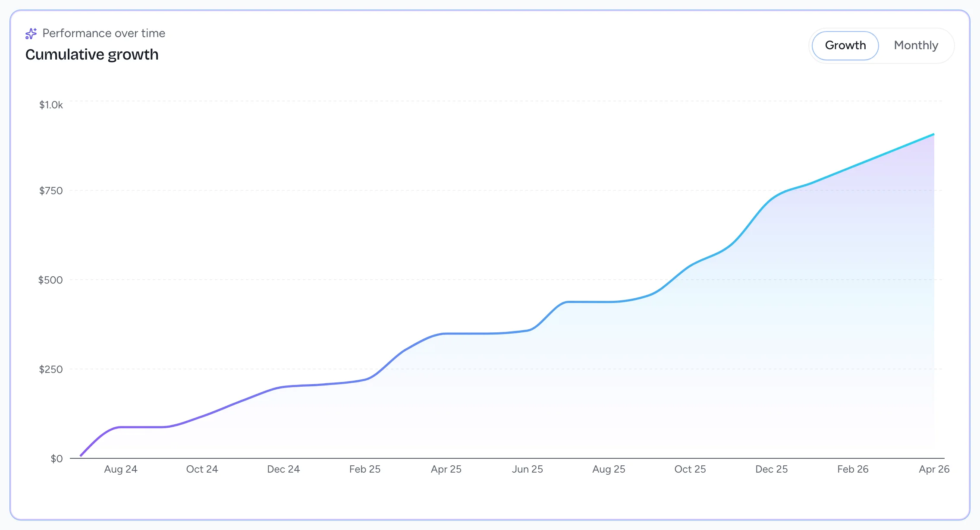
Task: Click the $750 axis label
Action: tap(51, 191)
